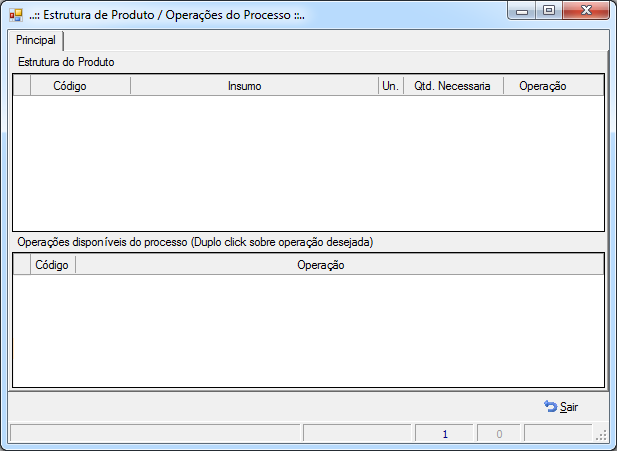Click the Sair exit button
The image size is (617, 451).
tap(561, 407)
